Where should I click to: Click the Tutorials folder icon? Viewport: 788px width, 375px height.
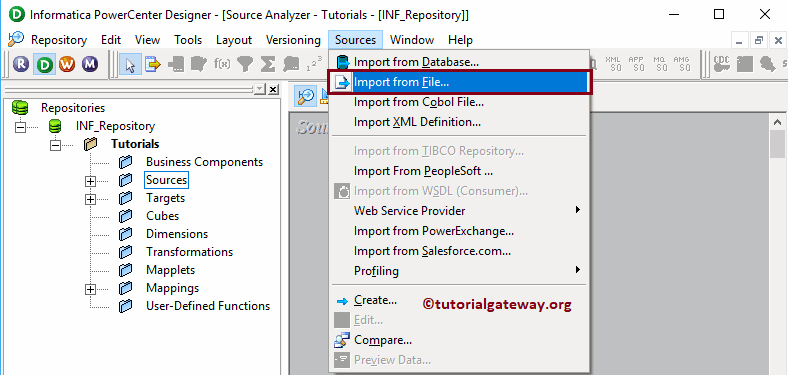click(90, 144)
